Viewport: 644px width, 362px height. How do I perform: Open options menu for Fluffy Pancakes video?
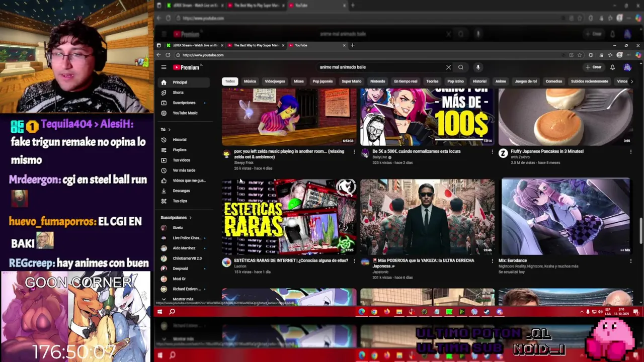coord(630,152)
